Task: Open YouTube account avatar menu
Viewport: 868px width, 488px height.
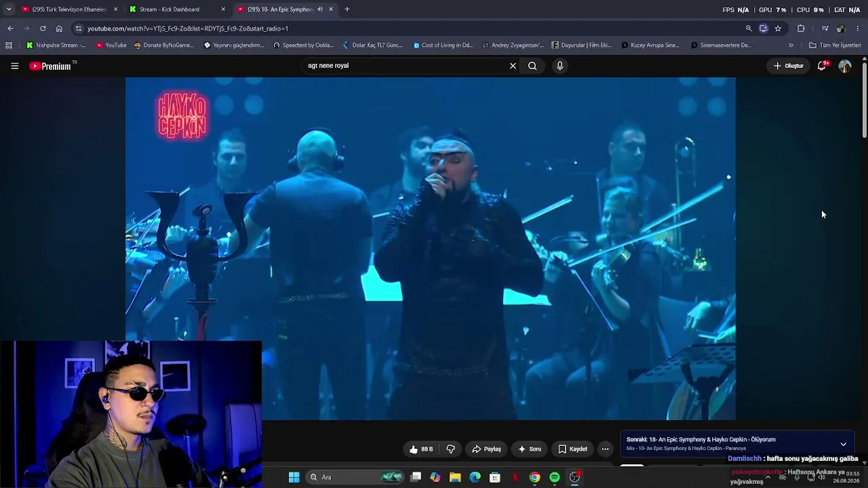Action: point(845,66)
